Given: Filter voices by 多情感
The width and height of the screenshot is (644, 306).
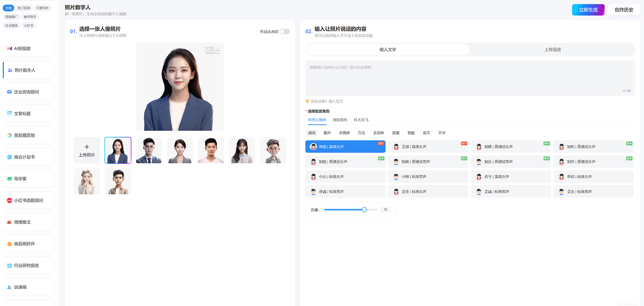Looking at the screenshot, I should pos(344,133).
